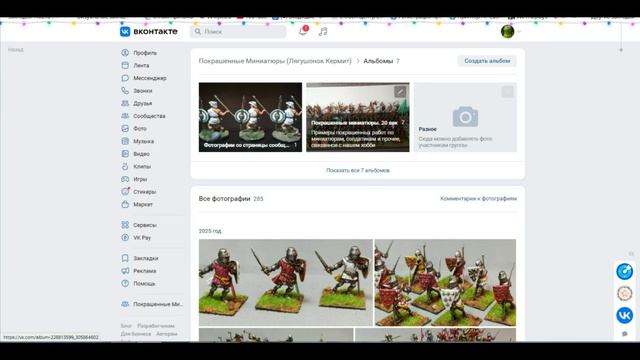Image resolution: width=640 pixels, height=360 pixels.
Task: Expand the account menu chevron beside avatar
Action: point(519,31)
